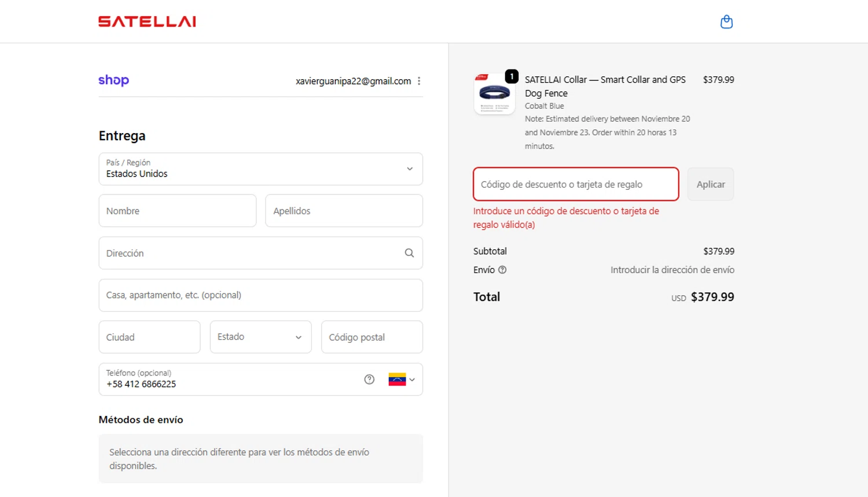Select the Casa, apartamento optional field
This screenshot has height=497, width=868.
[x=260, y=295]
